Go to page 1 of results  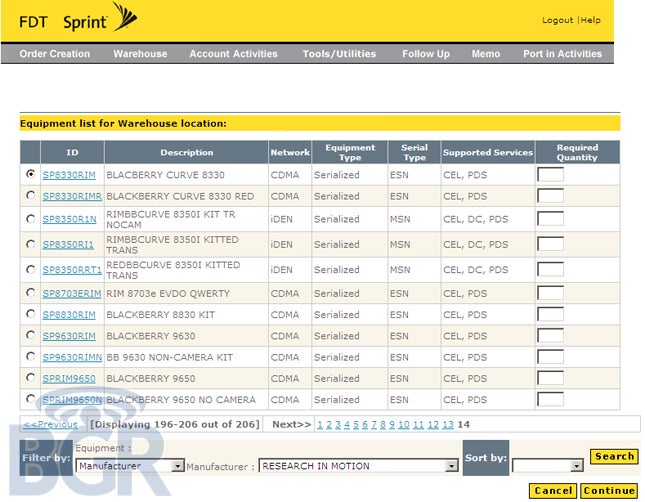[320, 424]
